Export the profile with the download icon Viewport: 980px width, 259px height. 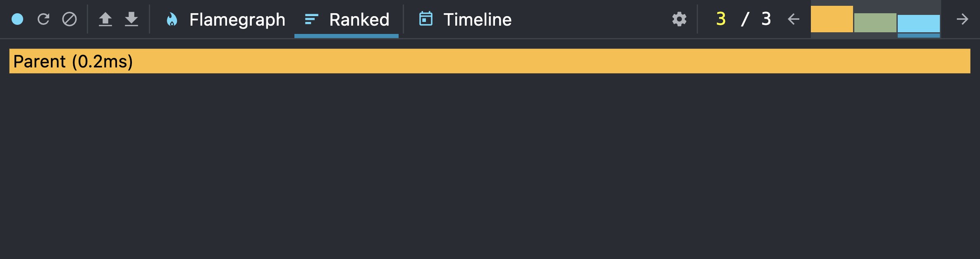pyautogui.click(x=132, y=19)
